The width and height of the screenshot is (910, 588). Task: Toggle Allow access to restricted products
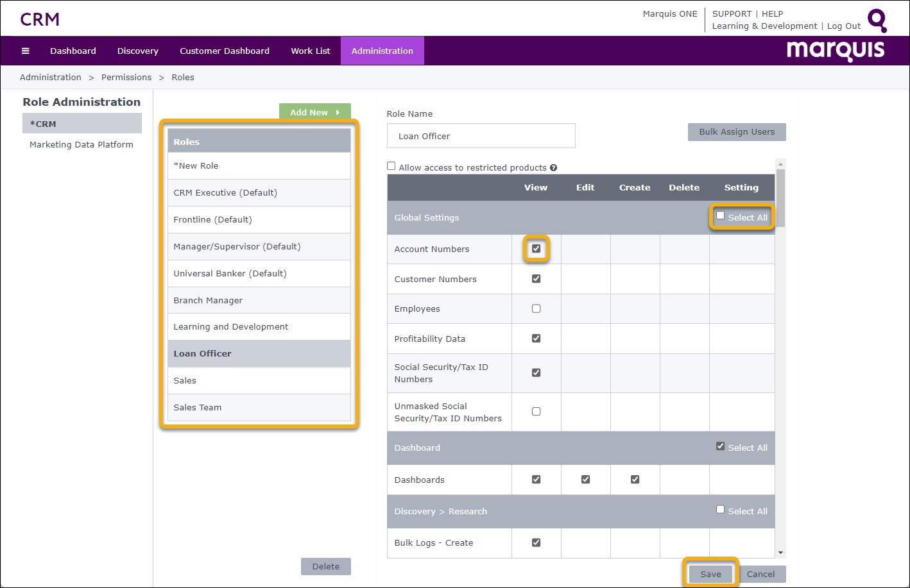coord(391,166)
